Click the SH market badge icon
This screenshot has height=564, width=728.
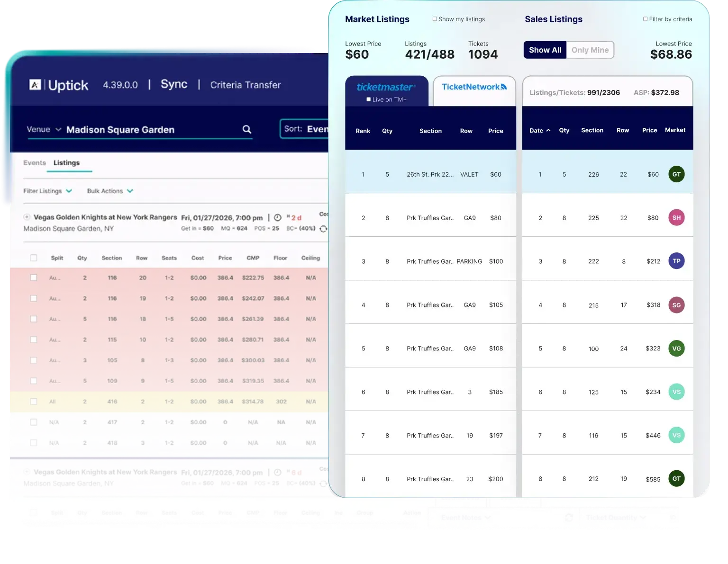(x=676, y=218)
